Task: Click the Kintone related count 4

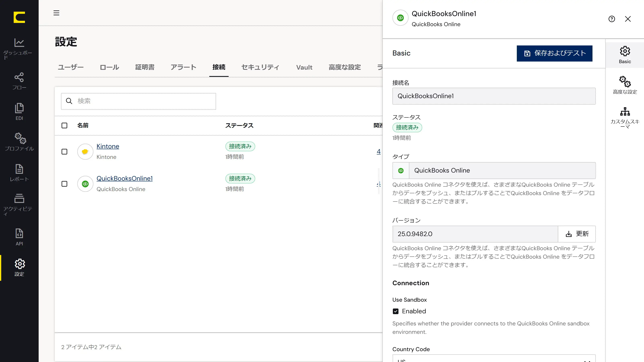Action: pos(379,151)
